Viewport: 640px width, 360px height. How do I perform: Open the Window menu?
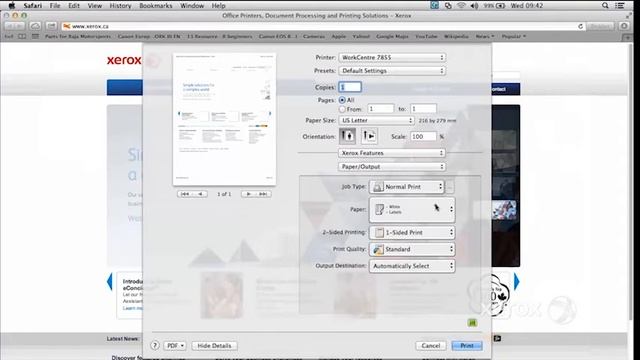[x=192, y=6]
